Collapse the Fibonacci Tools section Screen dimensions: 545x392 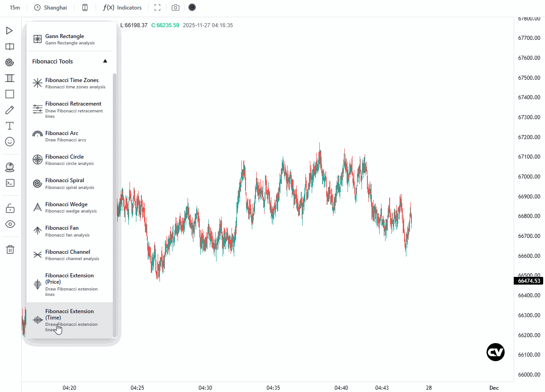106,61
